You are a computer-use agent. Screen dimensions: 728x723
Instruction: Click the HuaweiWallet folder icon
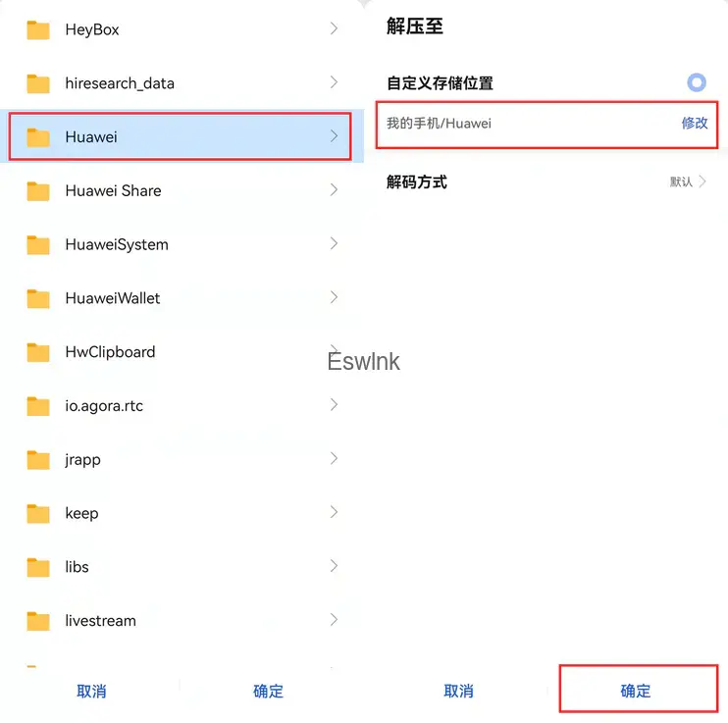click(38, 298)
